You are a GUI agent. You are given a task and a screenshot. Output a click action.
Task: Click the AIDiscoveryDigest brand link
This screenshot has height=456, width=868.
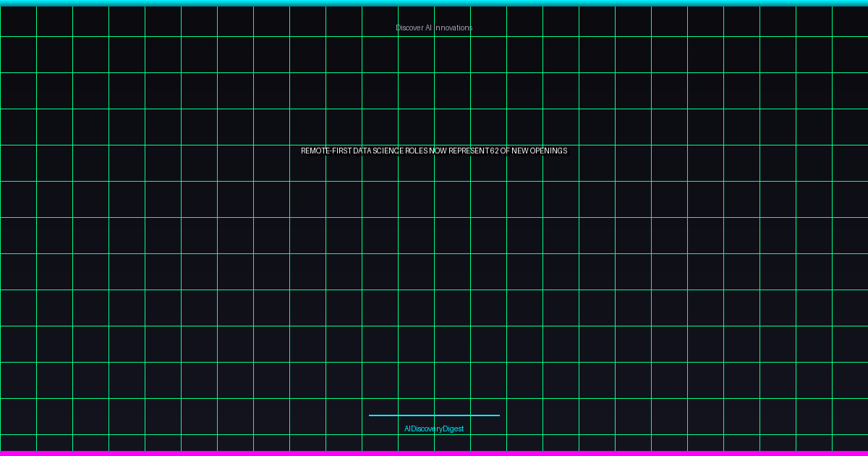point(434,428)
